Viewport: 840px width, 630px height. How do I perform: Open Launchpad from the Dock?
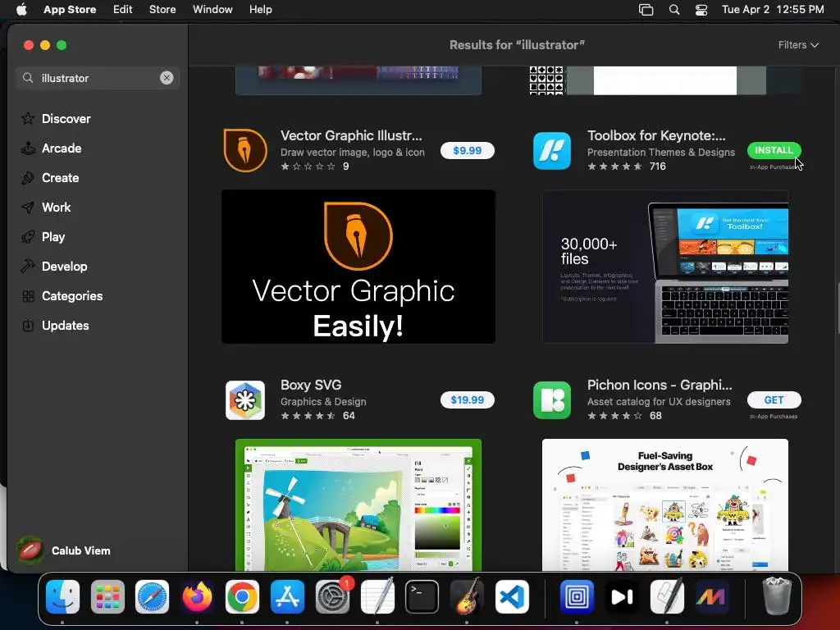click(107, 596)
